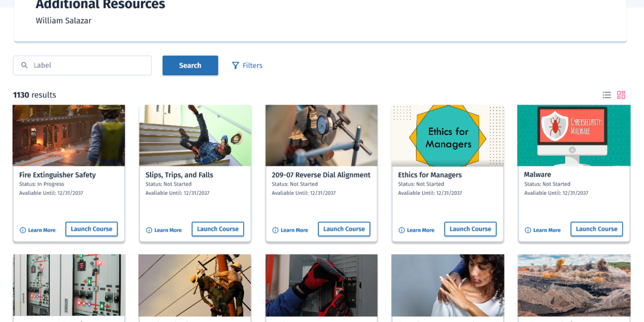The height and width of the screenshot is (322, 644).
Task: Click the magnifier icon in search box
Action: [x=24, y=65]
